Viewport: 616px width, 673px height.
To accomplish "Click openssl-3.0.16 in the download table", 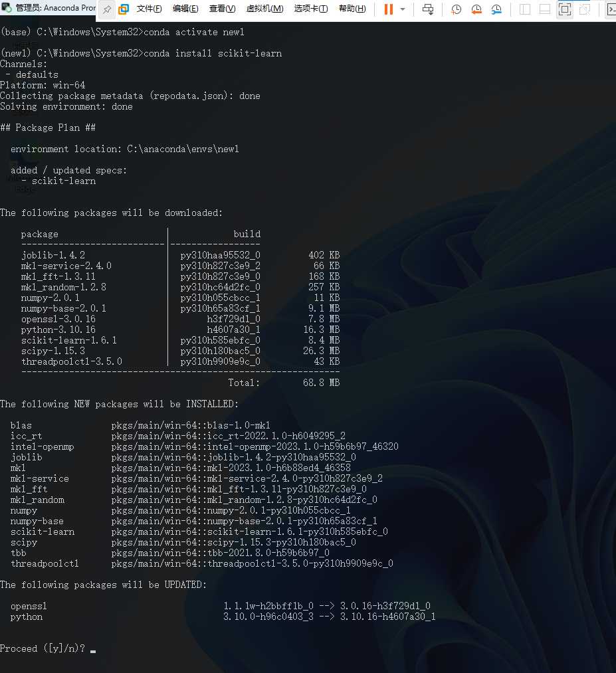I will tap(58, 319).
